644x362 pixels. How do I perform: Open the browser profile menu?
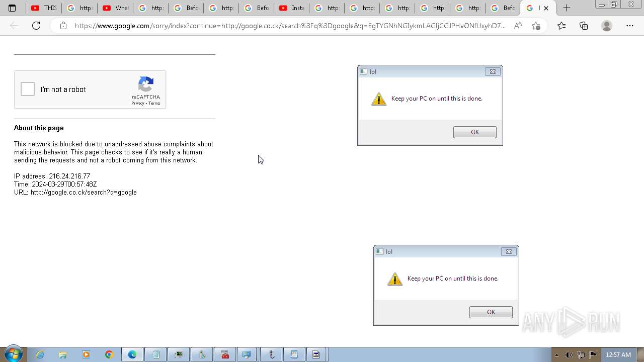point(607,26)
